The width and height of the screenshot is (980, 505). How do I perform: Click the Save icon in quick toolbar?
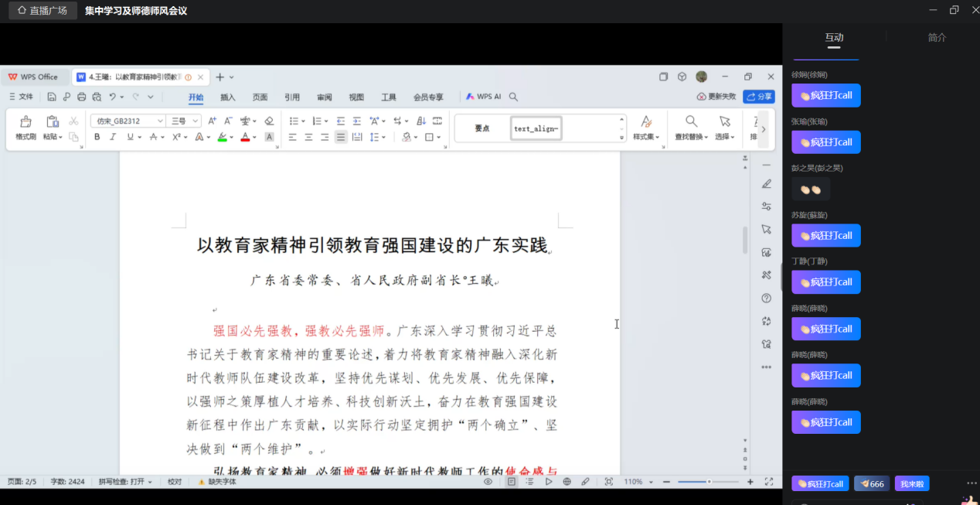point(51,97)
